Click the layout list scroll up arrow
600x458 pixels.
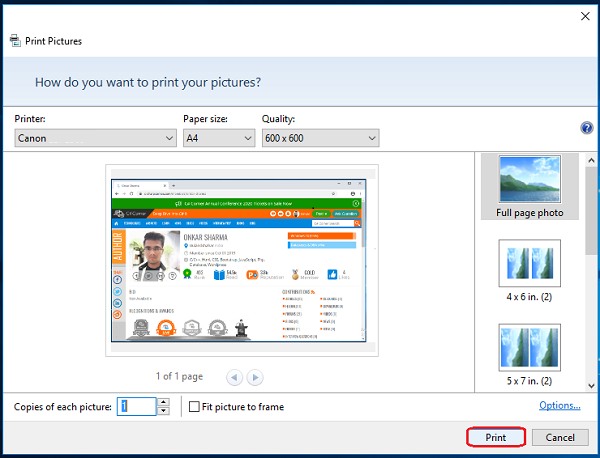coord(592,160)
